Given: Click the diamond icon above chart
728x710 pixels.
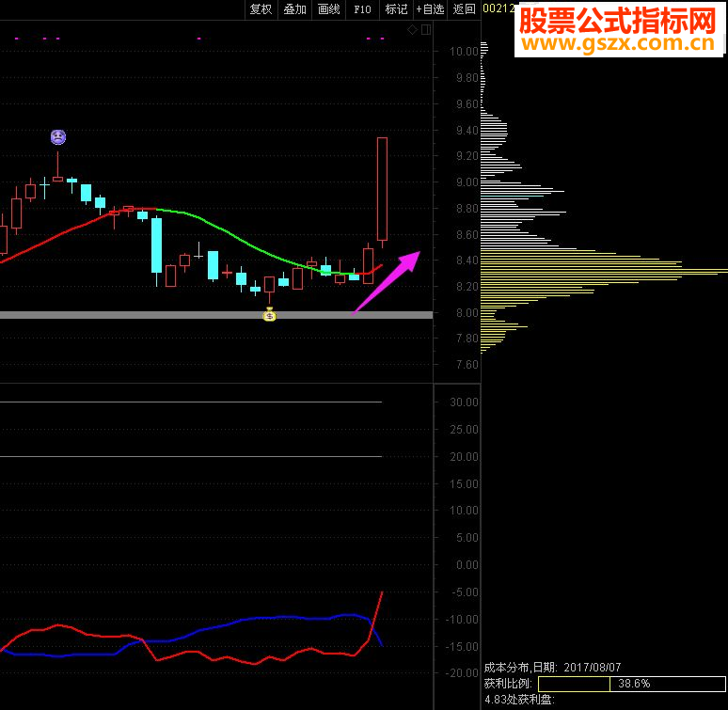Looking at the screenshot, I should [x=412, y=30].
